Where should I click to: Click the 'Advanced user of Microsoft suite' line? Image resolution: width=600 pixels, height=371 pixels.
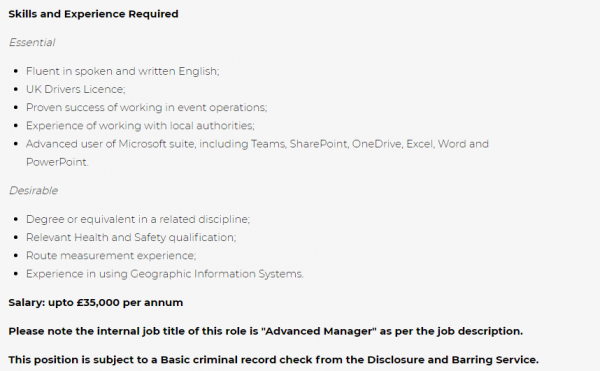point(257,144)
